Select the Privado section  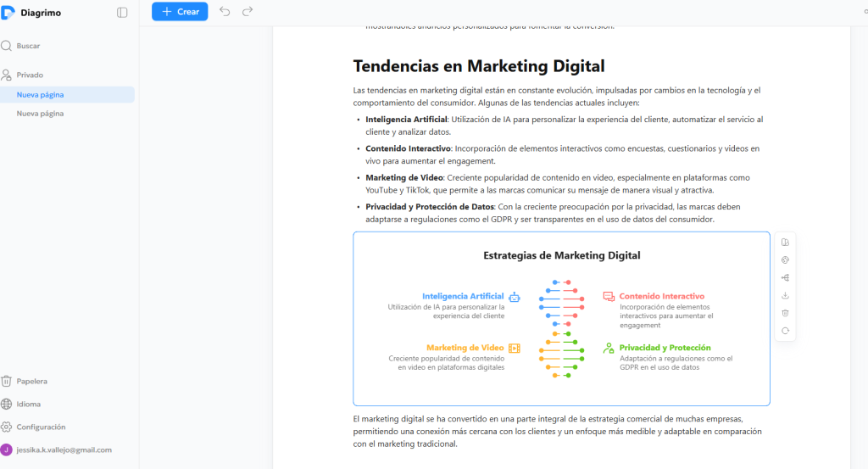(23, 75)
